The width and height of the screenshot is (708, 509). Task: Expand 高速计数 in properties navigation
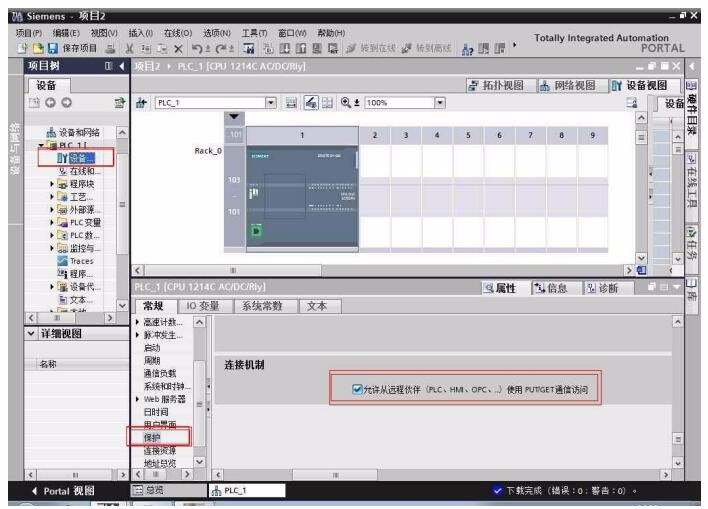(137, 322)
